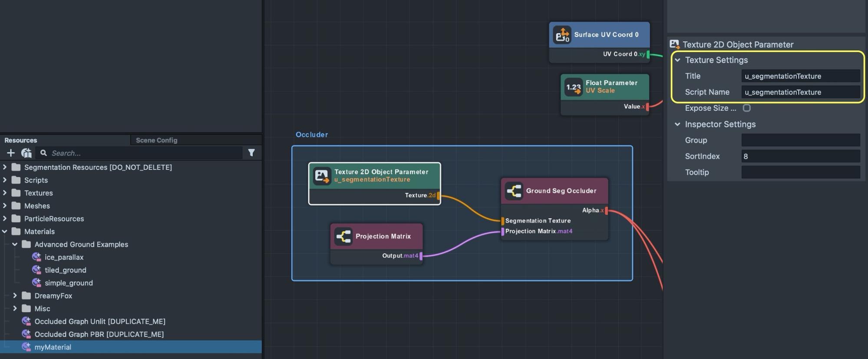This screenshot has height=359, width=868.
Task: Expand the DreamyFox folder
Action: (x=15, y=296)
